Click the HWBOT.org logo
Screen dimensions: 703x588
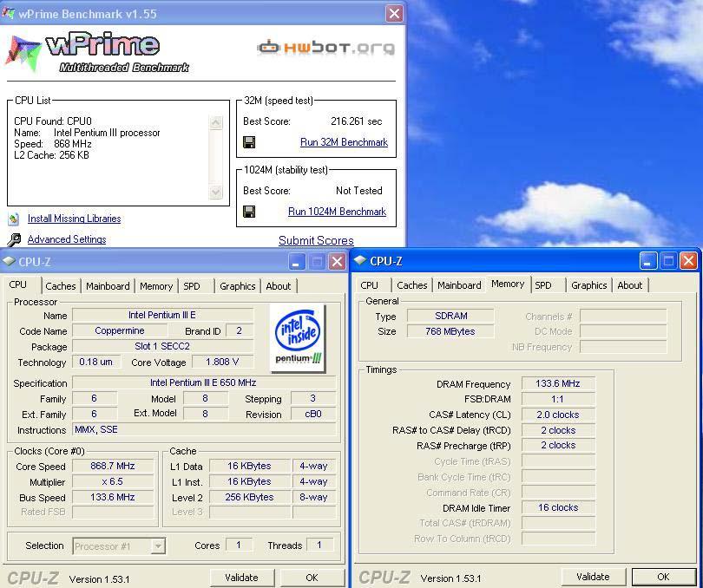tap(326, 48)
